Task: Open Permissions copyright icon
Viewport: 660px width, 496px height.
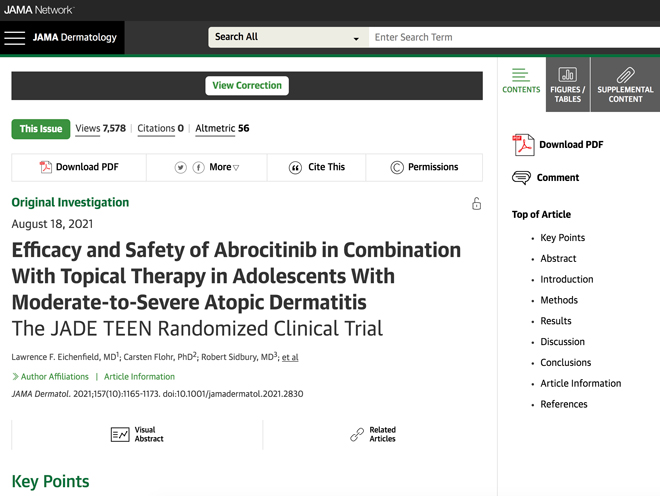Action: tap(397, 168)
